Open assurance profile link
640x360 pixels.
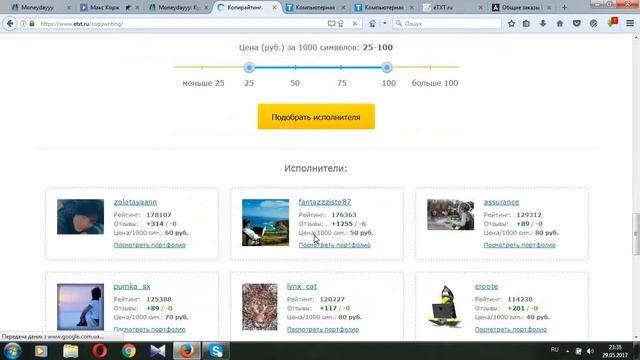[501, 202]
